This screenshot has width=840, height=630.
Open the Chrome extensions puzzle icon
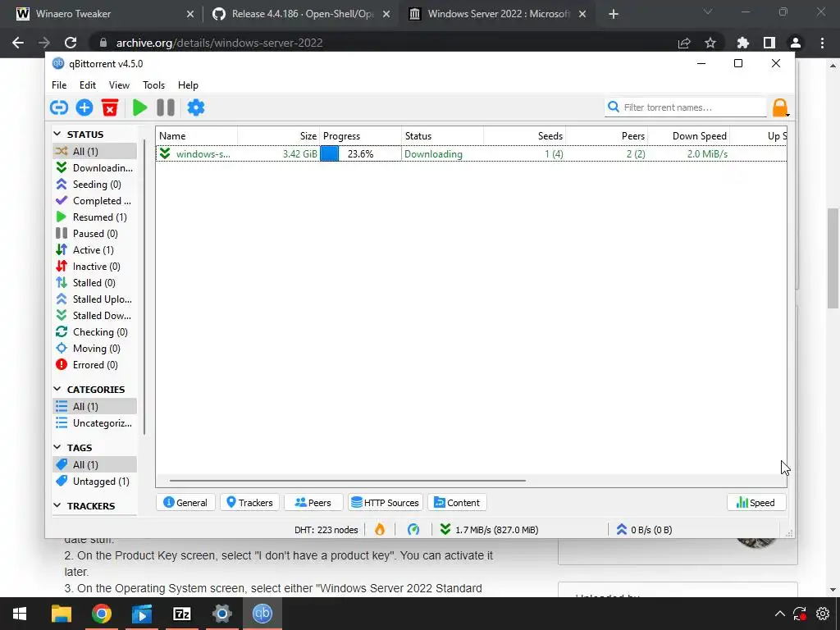pyautogui.click(x=742, y=43)
